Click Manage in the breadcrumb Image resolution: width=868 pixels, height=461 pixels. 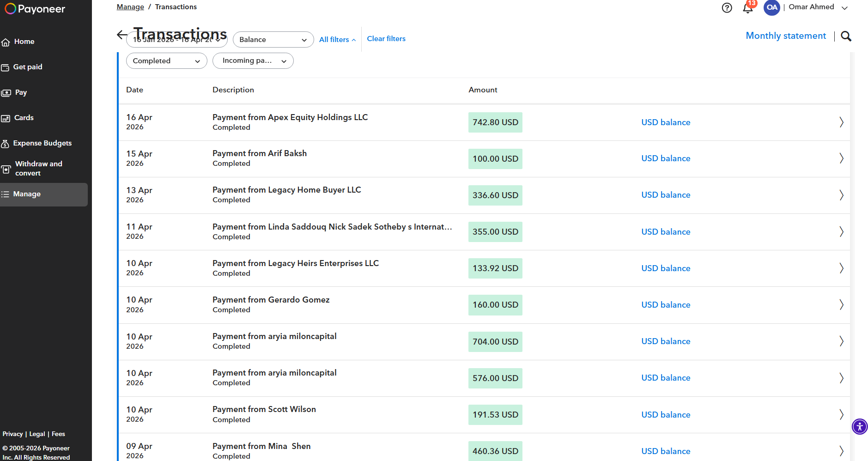coord(130,7)
